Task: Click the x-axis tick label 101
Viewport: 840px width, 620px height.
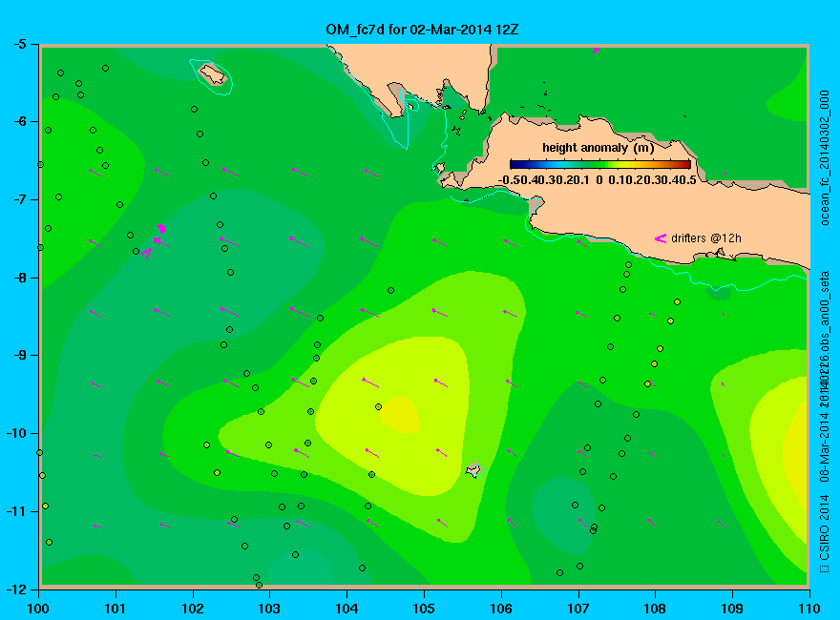Action: coord(115,609)
